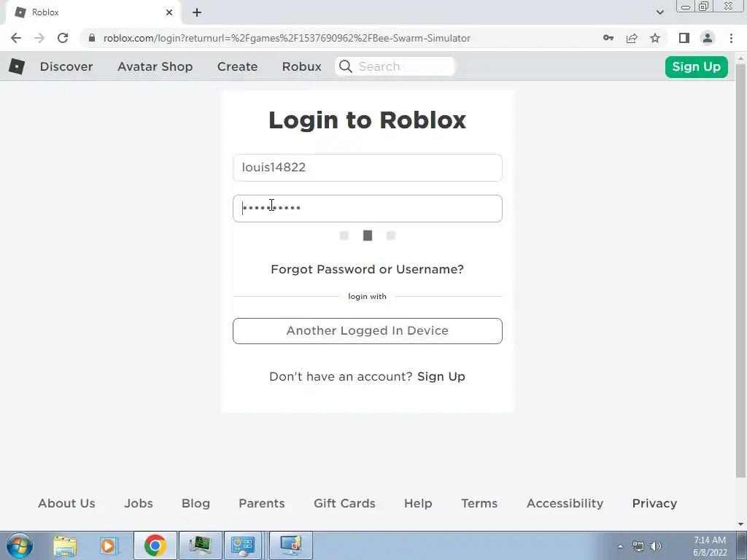Click Sign Up link below login form
747x560 pixels.
[441, 376]
